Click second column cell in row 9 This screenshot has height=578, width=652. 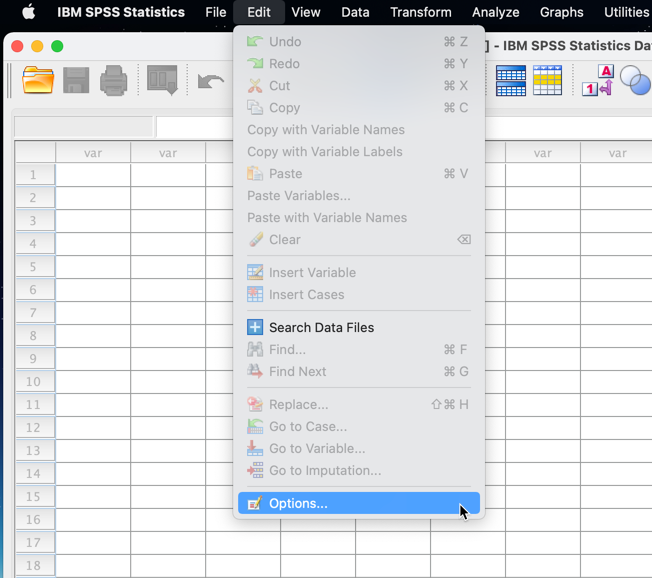click(x=168, y=358)
